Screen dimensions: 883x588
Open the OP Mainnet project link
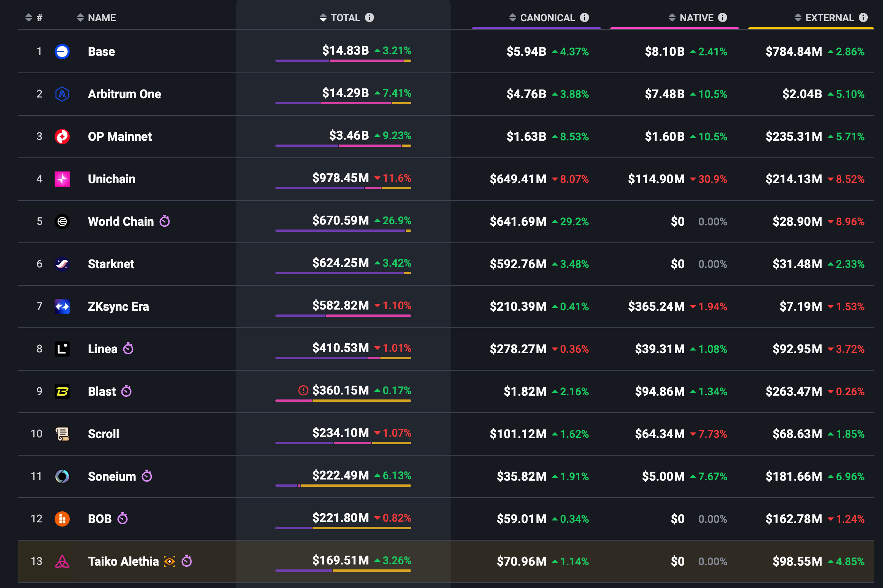(x=119, y=137)
